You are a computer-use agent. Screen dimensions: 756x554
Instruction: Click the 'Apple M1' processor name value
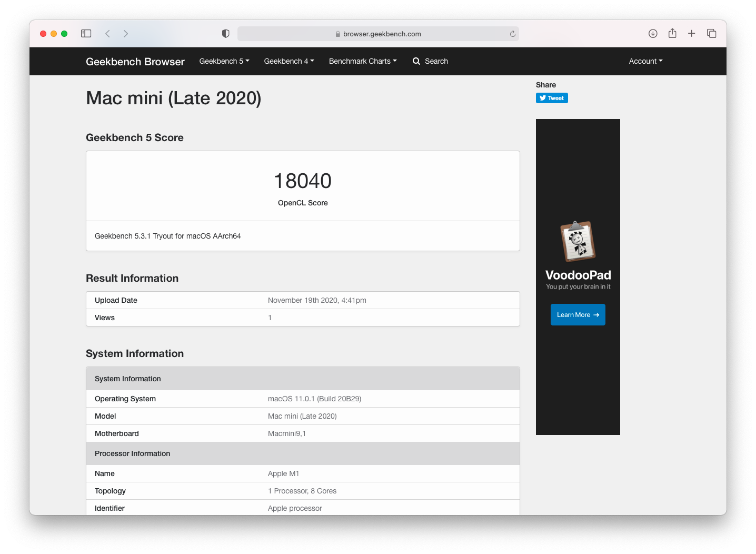click(283, 473)
